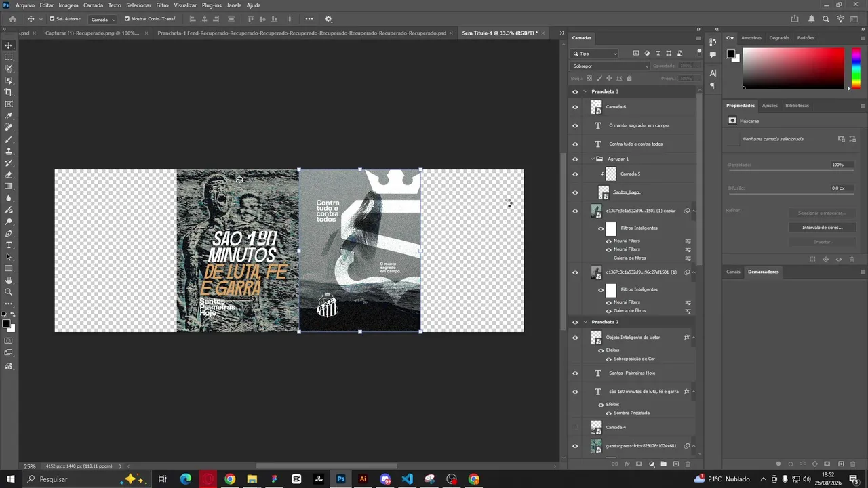Image resolution: width=868 pixels, height=488 pixels.
Task: Open Illustrator from the taskbar
Action: click(x=363, y=479)
